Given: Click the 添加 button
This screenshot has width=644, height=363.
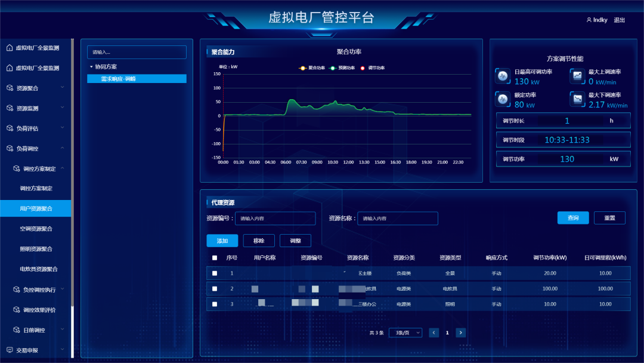Looking at the screenshot, I should (222, 241).
